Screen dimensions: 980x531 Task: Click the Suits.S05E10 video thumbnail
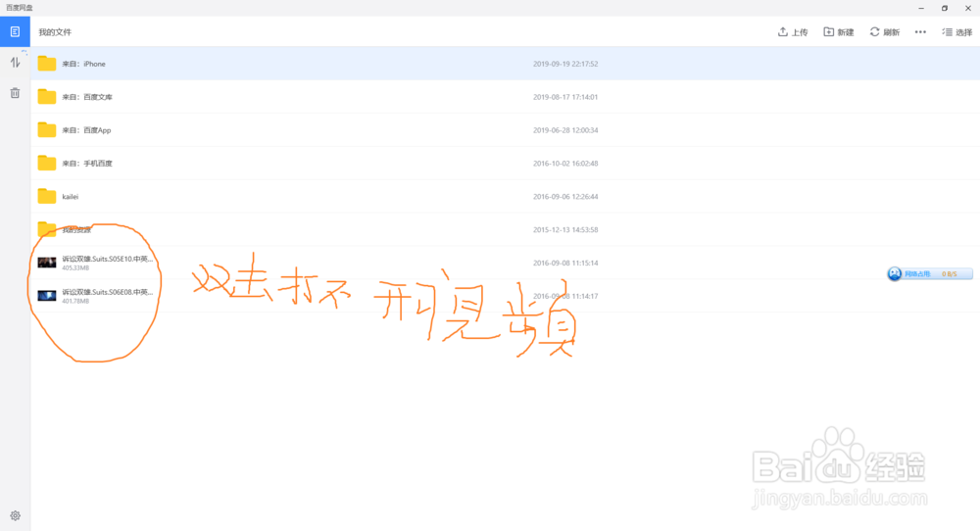pos(47,263)
